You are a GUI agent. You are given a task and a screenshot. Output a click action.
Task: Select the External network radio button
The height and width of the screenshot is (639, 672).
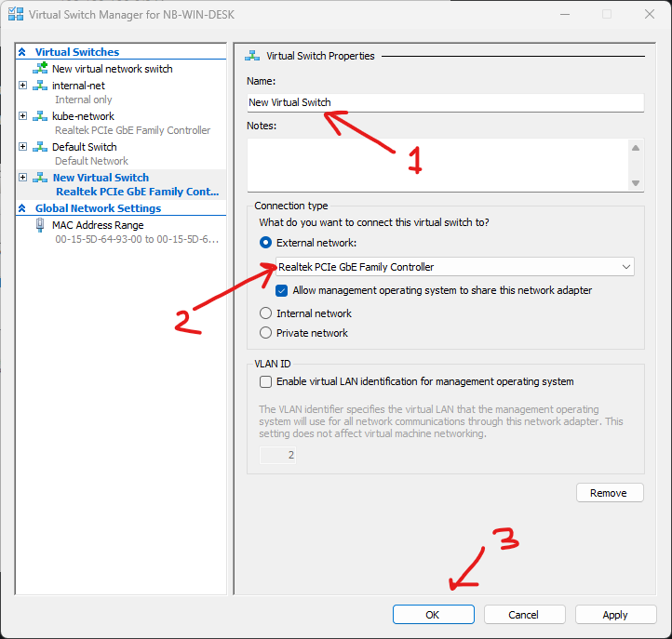pyautogui.click(x=266, y=243)
